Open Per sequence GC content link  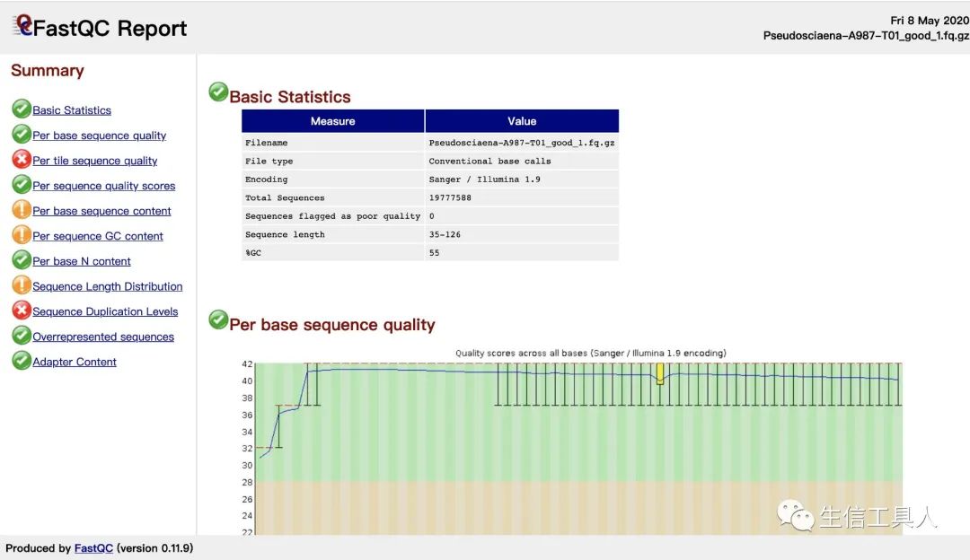click(98, 236)
